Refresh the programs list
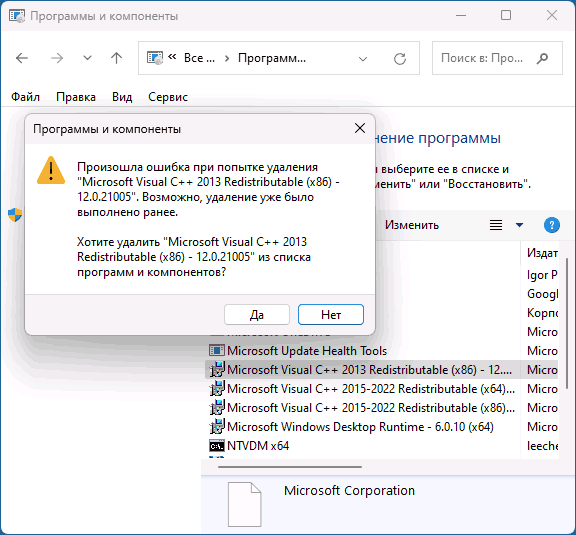Image resolution: width=576 pixels, height=535 pixels. tap(400, 58)
